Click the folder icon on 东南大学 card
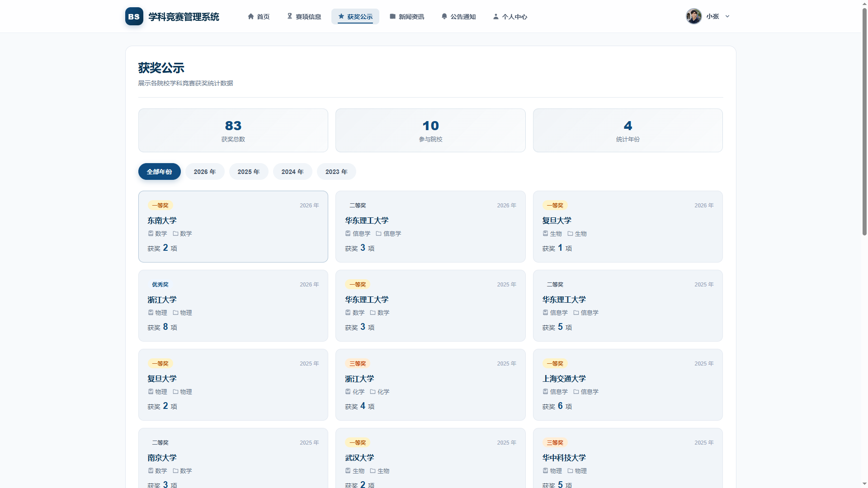Viewport: 868px width, 488px height. (175, 234)
